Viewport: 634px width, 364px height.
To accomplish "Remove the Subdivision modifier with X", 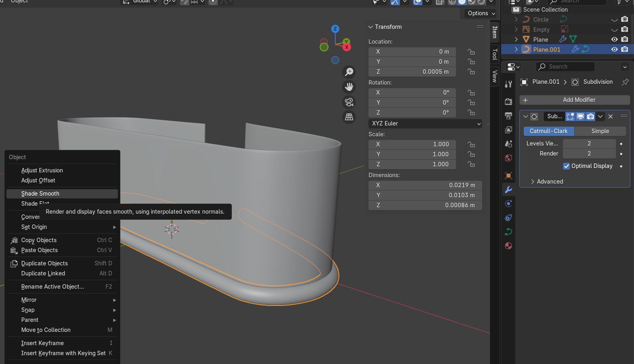I will (610, 116).
